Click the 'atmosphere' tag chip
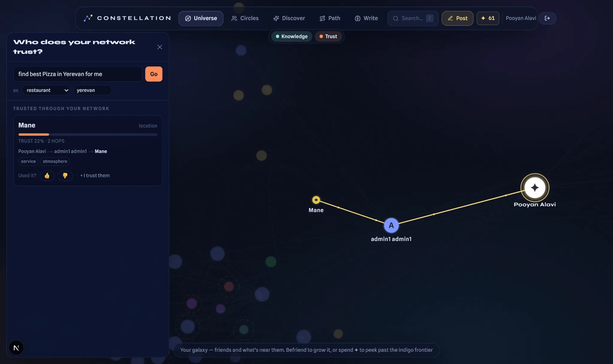The image size is (613, 364). coord(55,161)
